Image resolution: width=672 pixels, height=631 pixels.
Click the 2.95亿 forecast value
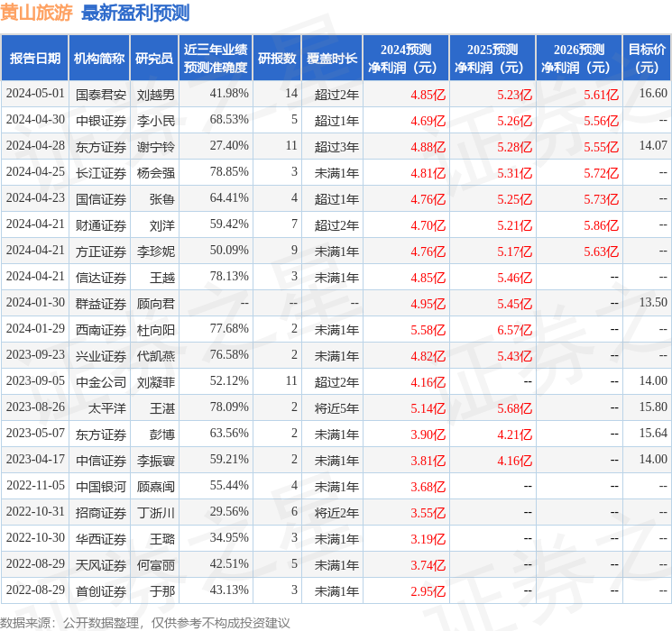(428, 591)
